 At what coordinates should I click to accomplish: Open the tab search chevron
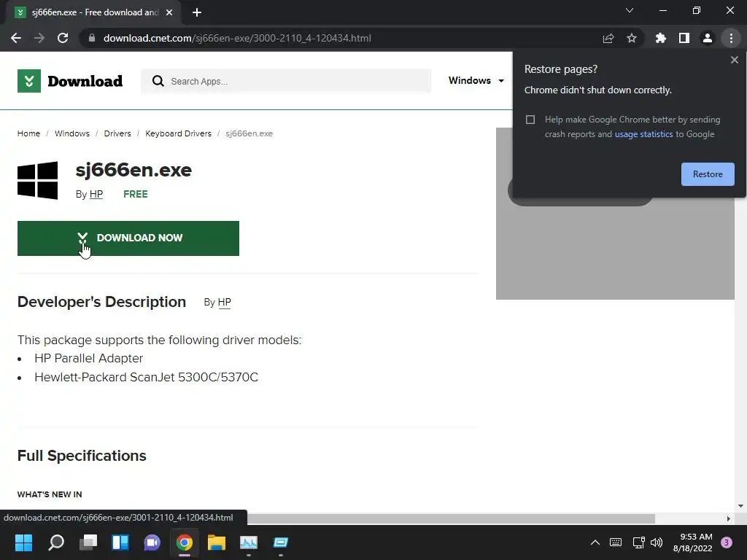click(x=630, y=10)
